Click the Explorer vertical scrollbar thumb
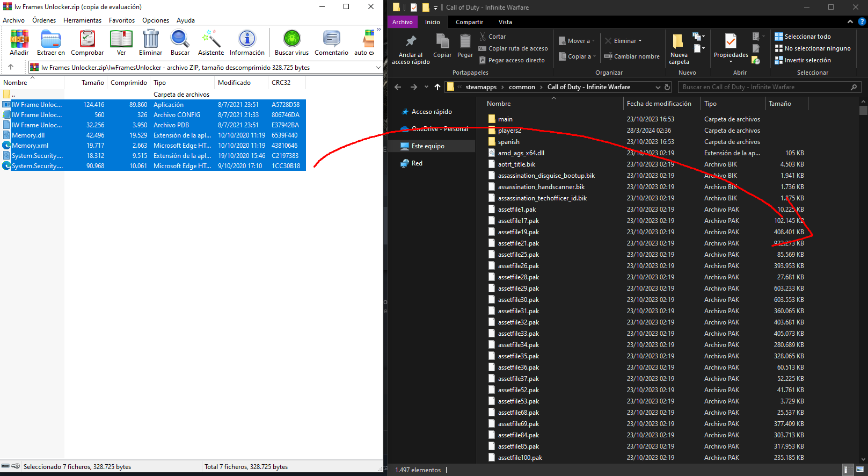The width and height of the screenshot is (868, 476). pos(863,111)
